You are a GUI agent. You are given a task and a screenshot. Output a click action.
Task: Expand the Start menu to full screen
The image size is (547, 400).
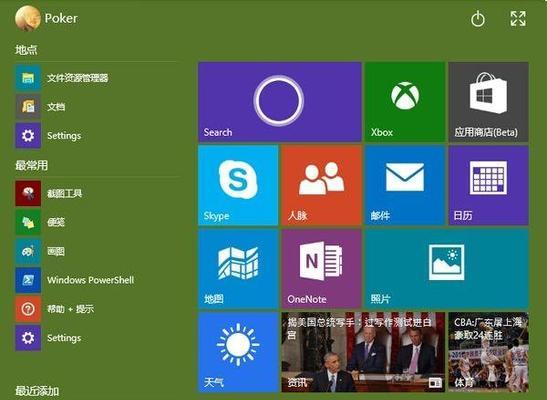(x=518, y=18)
